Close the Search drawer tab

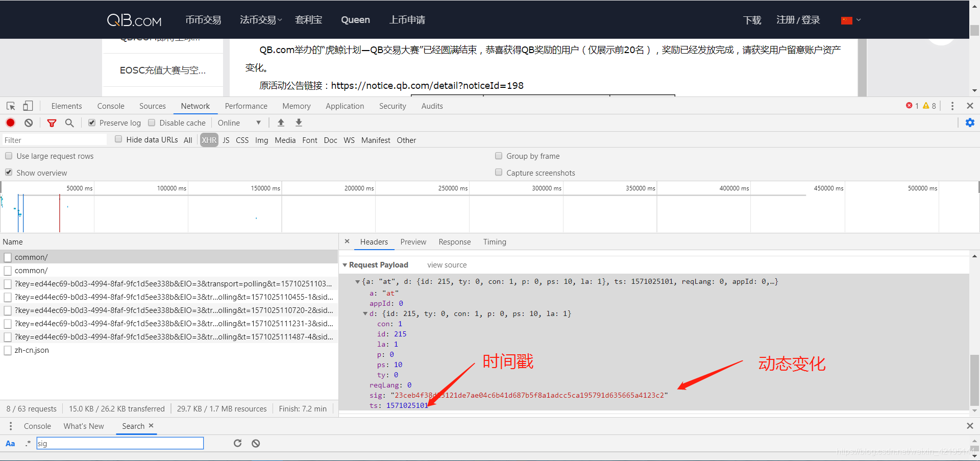[x=151, y=425]
